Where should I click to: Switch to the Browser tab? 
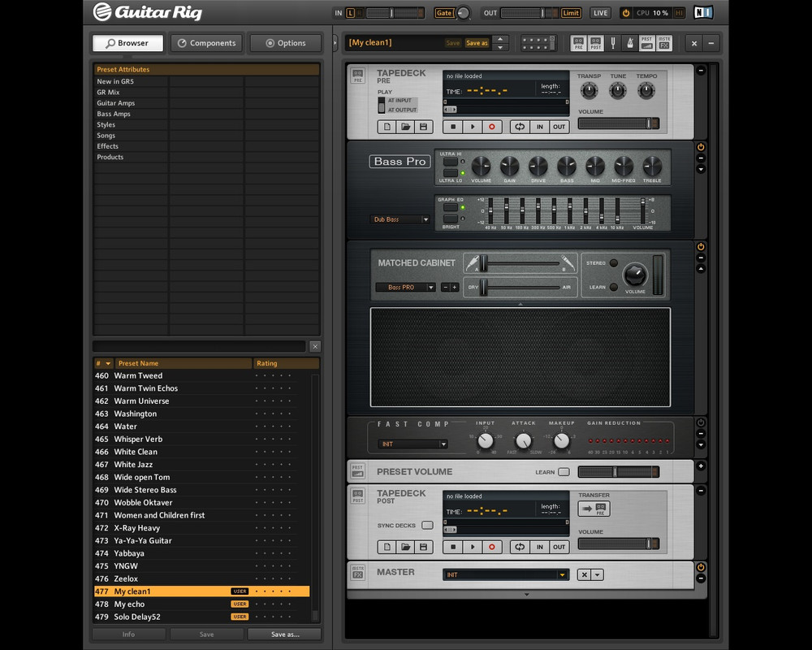(x=127, y=43)
